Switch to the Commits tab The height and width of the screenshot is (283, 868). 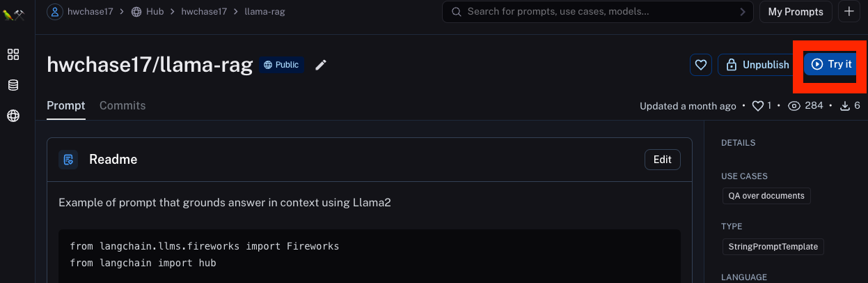click(x=123, y=106)
